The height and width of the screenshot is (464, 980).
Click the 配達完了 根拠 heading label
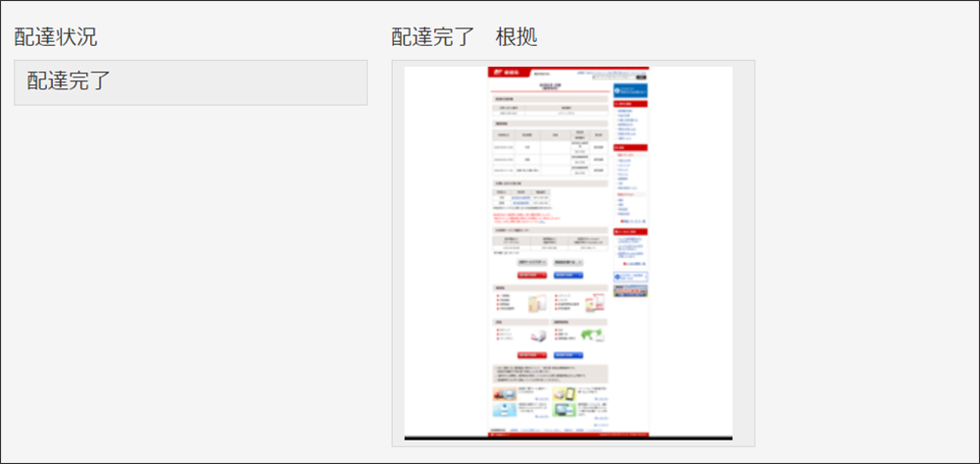[x=464, y=37]
